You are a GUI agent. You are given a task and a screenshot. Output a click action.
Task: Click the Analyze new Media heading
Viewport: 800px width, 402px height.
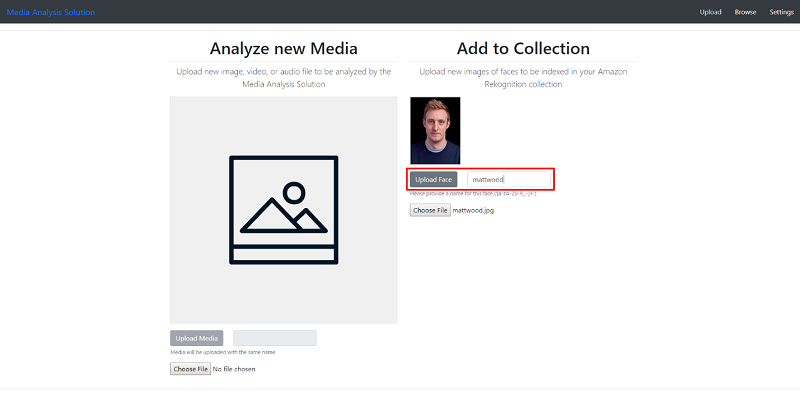284,48
